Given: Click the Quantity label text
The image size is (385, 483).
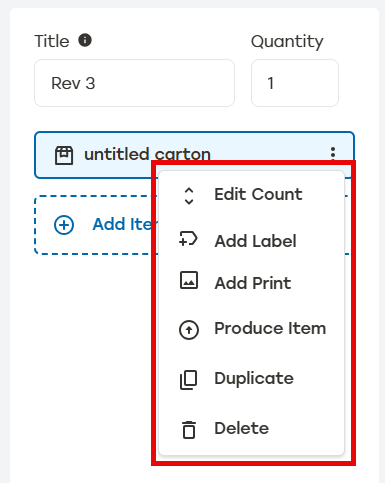Looking at the screenshot, I should [287, 42].
